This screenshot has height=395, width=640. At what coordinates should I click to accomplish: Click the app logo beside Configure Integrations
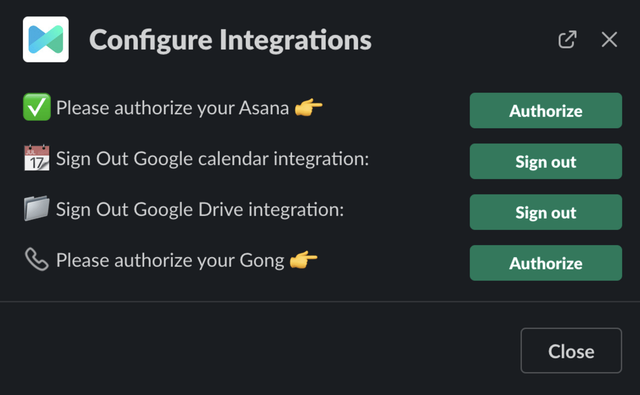coord(46,40)
